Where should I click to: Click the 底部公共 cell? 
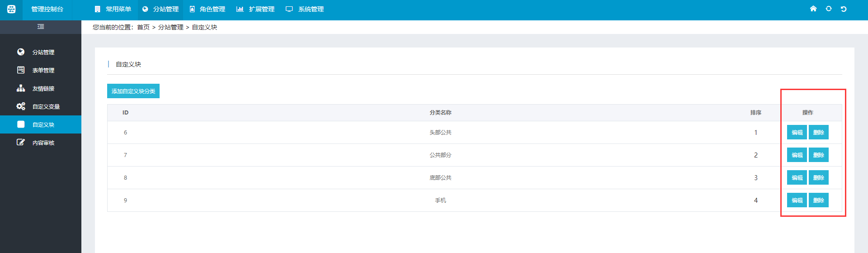[440, 178]
